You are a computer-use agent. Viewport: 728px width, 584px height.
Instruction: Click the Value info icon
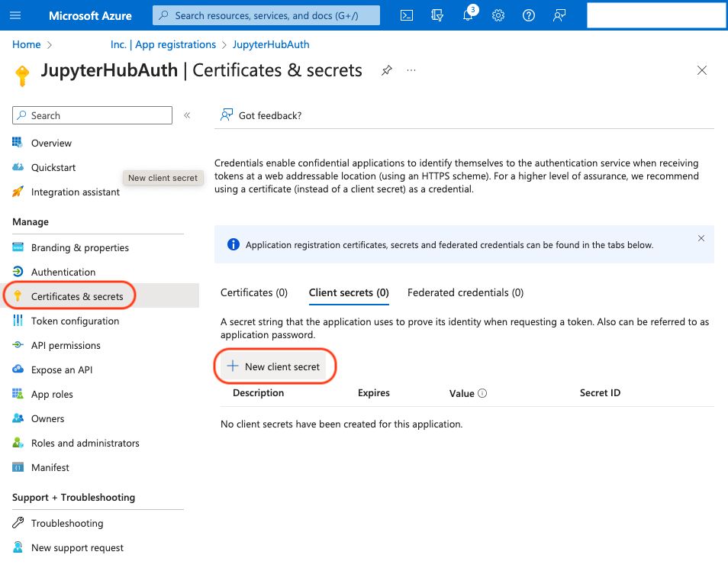(482, 394)
